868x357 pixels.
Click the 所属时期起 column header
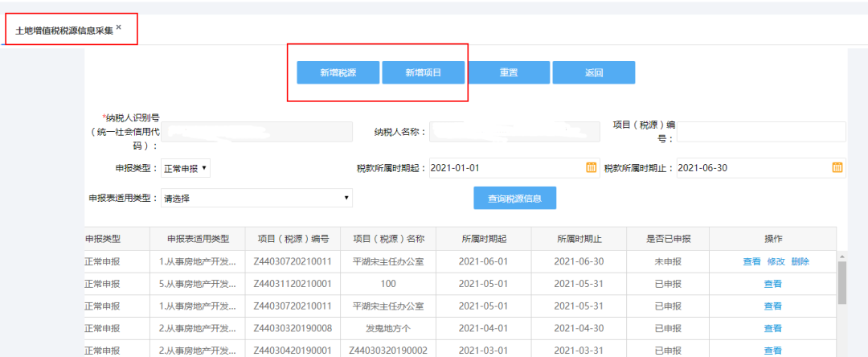484,239
